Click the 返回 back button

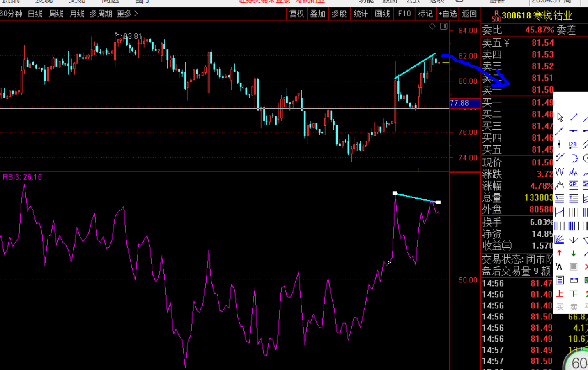pyautogui.click(x=469, y=14)
